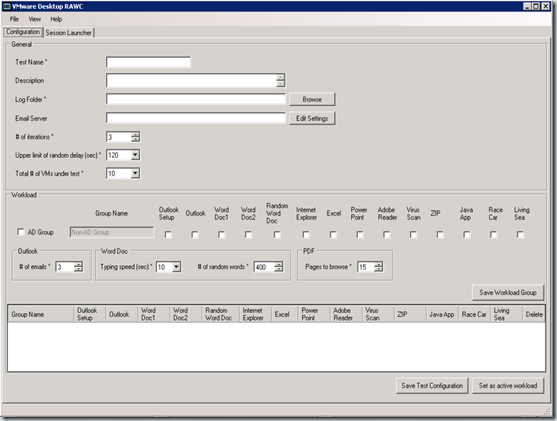
Task: Expand the Total # of VMs under test dropdown
Action: (x=135, y=173)
